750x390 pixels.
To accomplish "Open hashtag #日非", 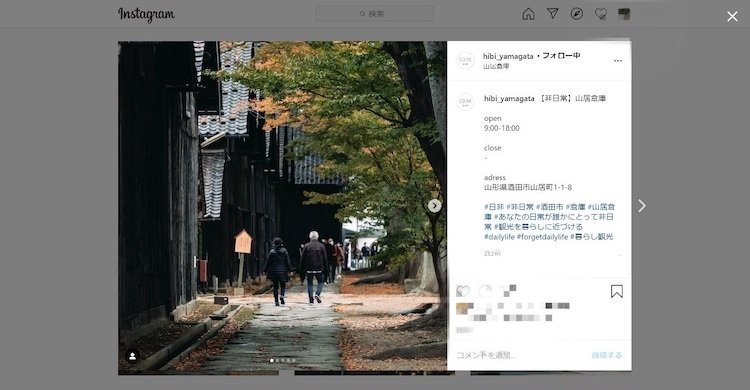I will pos(494,207).
